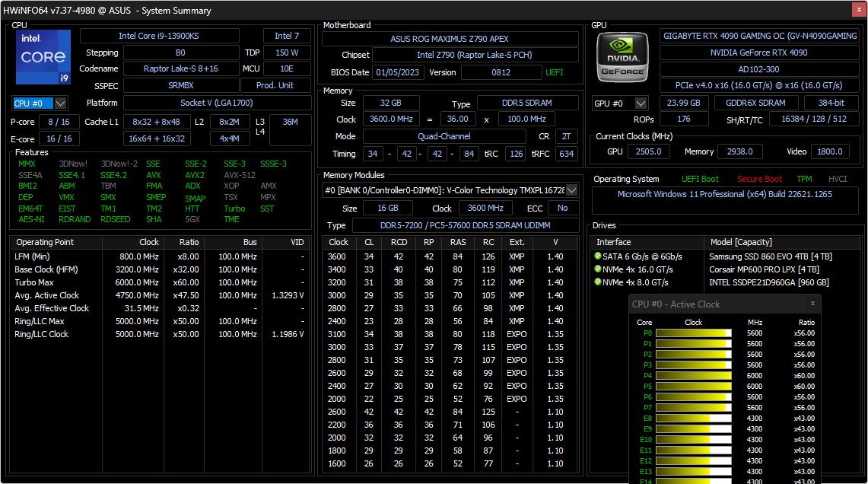Viewport: 868px width, 484px height.
Task: Select the Corsair MP600 PRO LPX row
Action: [x=726, y=269]
